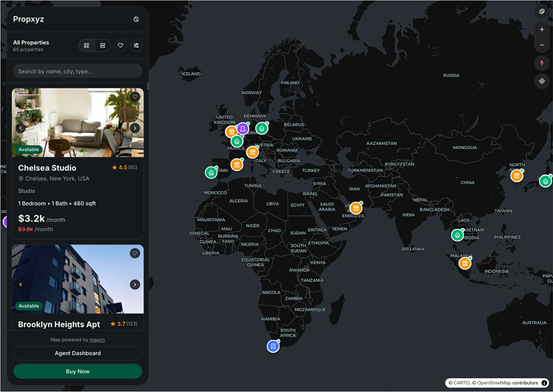Open Chelsea Studio photo thumbnail

tap(78, 123)
